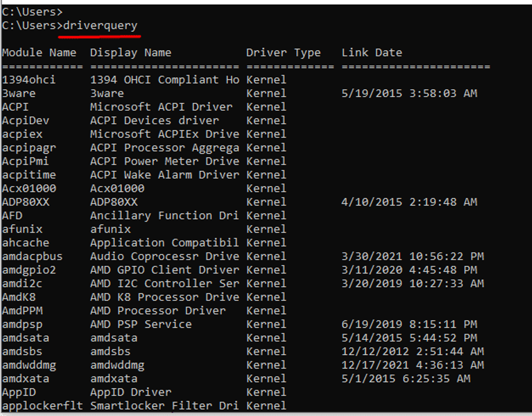Screen dimensions: 532x416
Task: Click module name amdxata
Action: coord(26,379)
